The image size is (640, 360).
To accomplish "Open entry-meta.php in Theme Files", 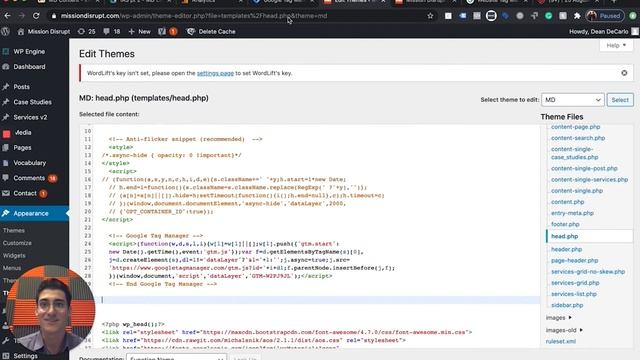I will point(572,213).
